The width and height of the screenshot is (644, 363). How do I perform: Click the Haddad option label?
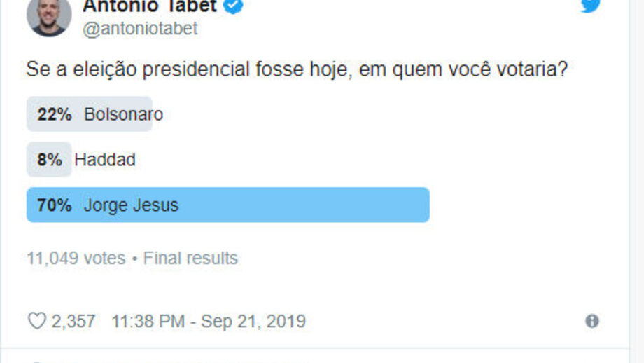(x=105, y=160)
